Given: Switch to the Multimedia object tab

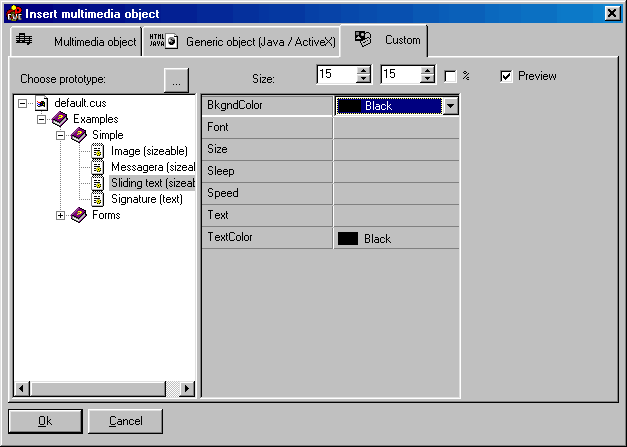Looking at the screenshot, I should tap(77, 42).
